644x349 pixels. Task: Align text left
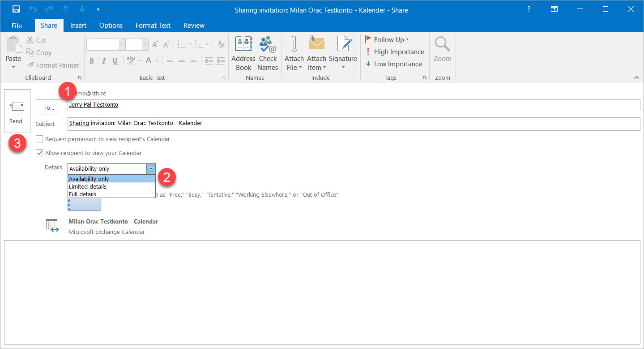pos(170,61)
